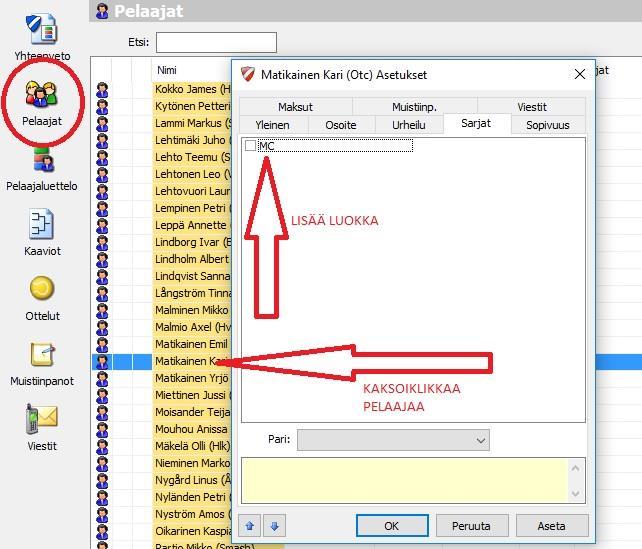642x549 pixels.
Task: Switch to the Urheilu tab
Action: [409, 125]
